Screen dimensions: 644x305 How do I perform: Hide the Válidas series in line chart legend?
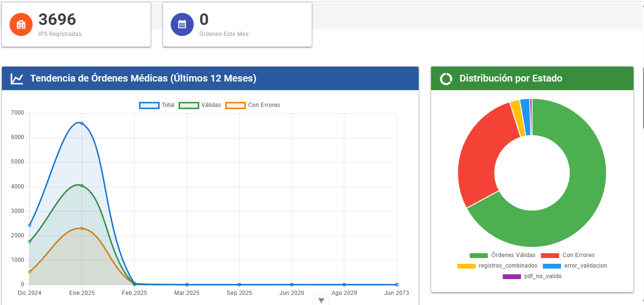pyautogui.click(x=200, y=105)
